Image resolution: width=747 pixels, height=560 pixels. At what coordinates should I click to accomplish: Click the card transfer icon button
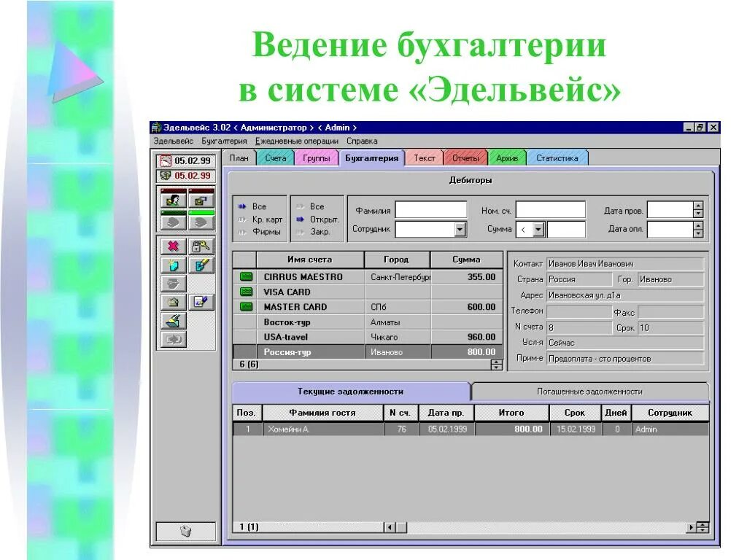201,201
